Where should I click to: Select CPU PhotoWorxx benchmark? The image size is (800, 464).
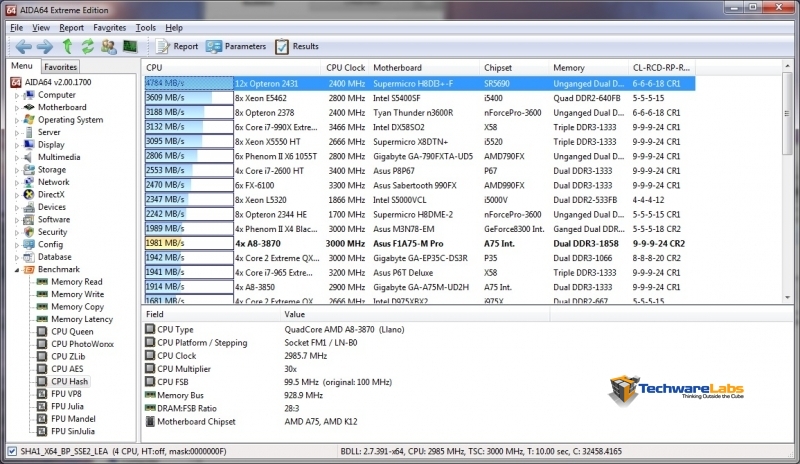point(83,344)
